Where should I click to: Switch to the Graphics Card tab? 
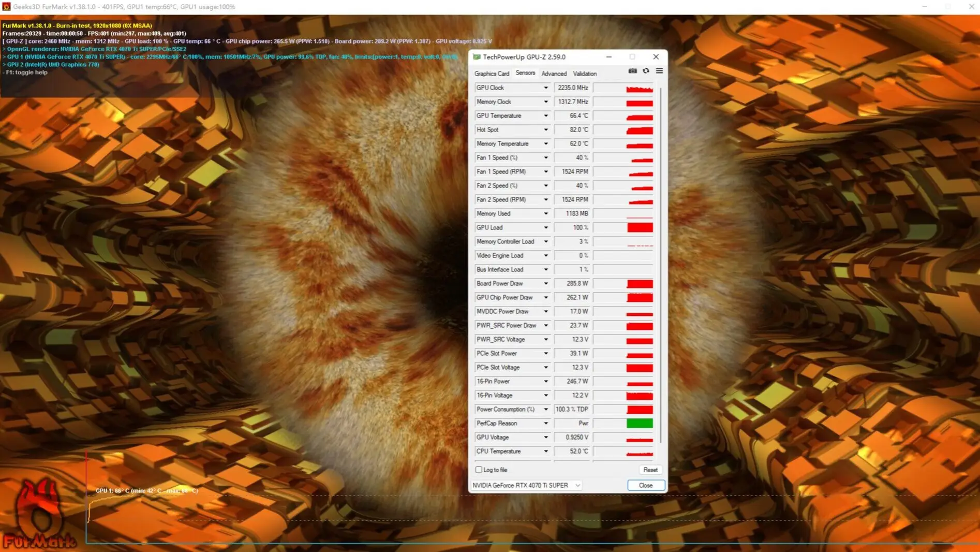pos(492,74)
